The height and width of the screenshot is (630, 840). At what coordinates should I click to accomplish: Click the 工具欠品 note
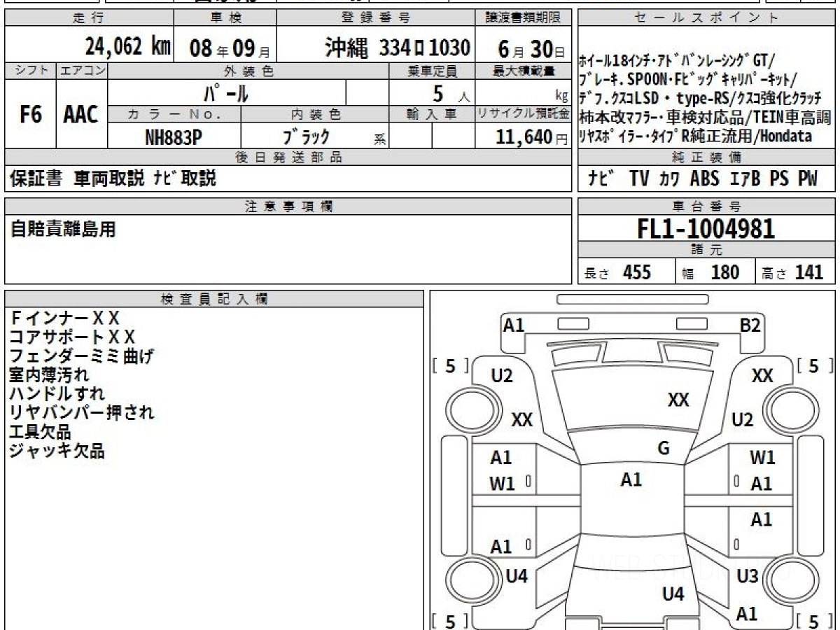[x=41, y=432]
